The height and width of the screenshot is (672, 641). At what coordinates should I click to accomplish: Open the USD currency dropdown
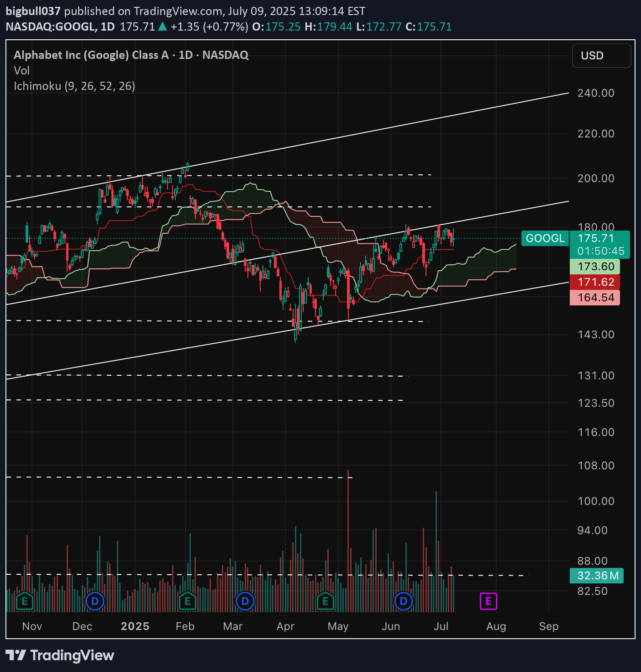pyautogui.click(x=601, y=56)
